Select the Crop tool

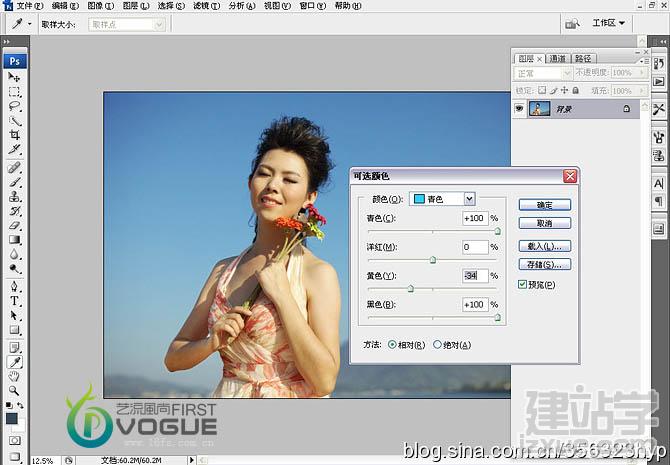pos(14,135)
